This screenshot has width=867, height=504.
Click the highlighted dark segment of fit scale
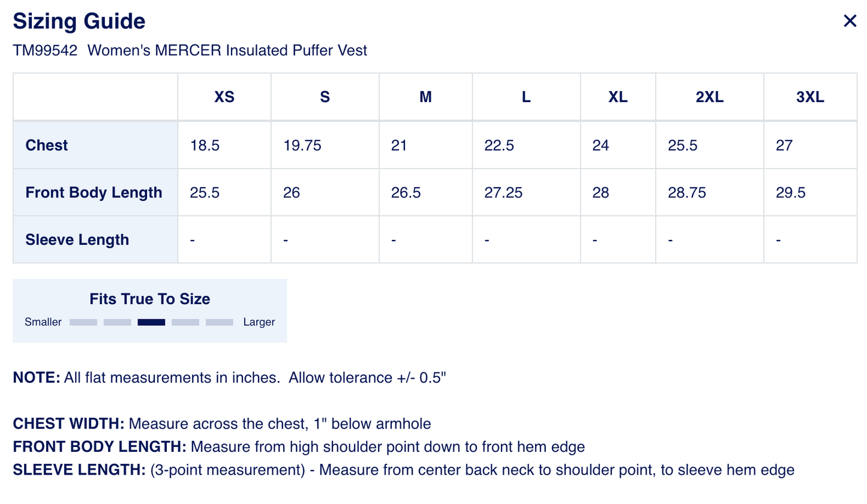[x=151, y=322]
